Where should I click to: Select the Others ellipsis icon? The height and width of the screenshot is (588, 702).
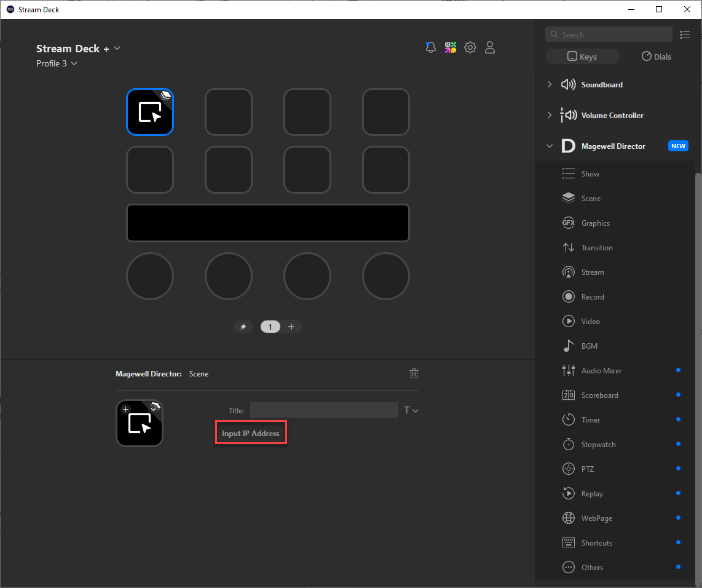(x=568, y=568)
